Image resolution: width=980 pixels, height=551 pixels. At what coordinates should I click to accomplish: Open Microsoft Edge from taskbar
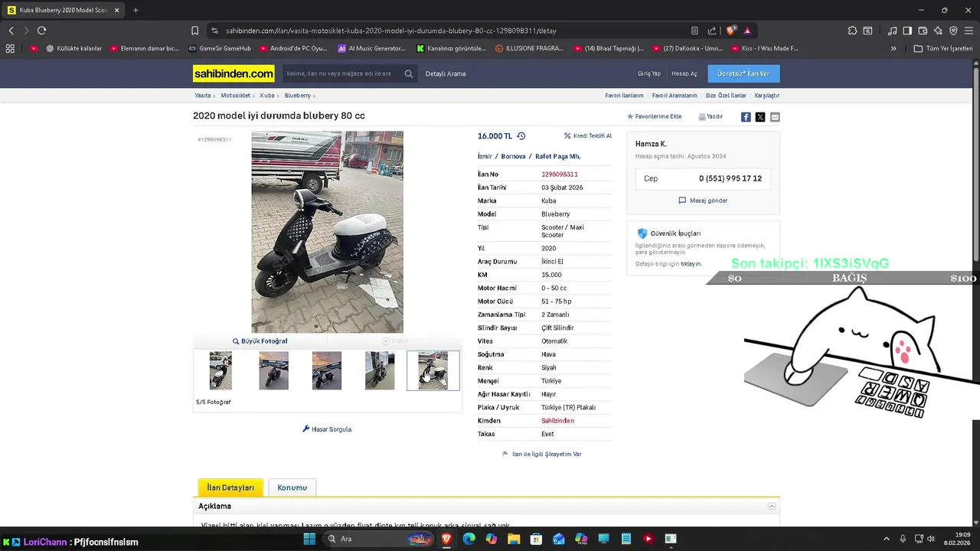pyautogui.click(x=469, y=539)
